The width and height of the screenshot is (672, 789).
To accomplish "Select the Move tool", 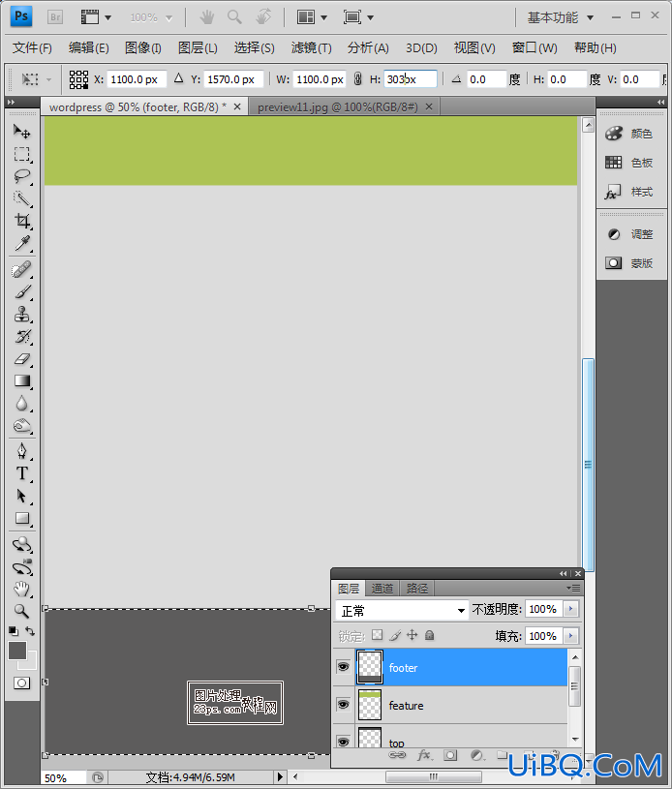I will point(21,132).
